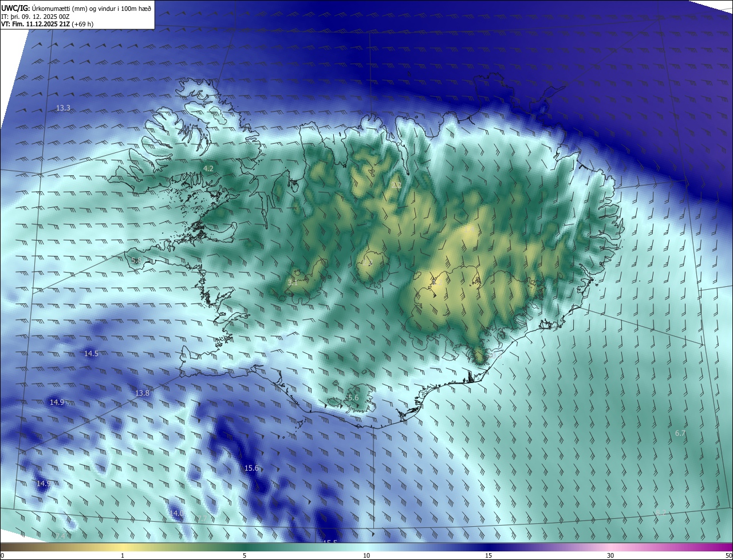The image size is (733, 560).
Task: Click the 15.6 value label over the sea
Action: pyautogui.click(x=251, y=468)
